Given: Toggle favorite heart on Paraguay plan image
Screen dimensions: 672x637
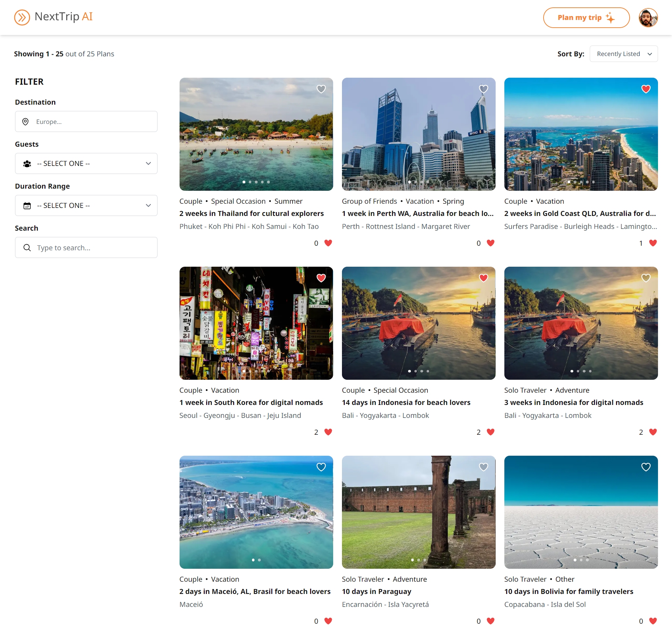Looking at the screenshot, I should click(x=483, y=467).
